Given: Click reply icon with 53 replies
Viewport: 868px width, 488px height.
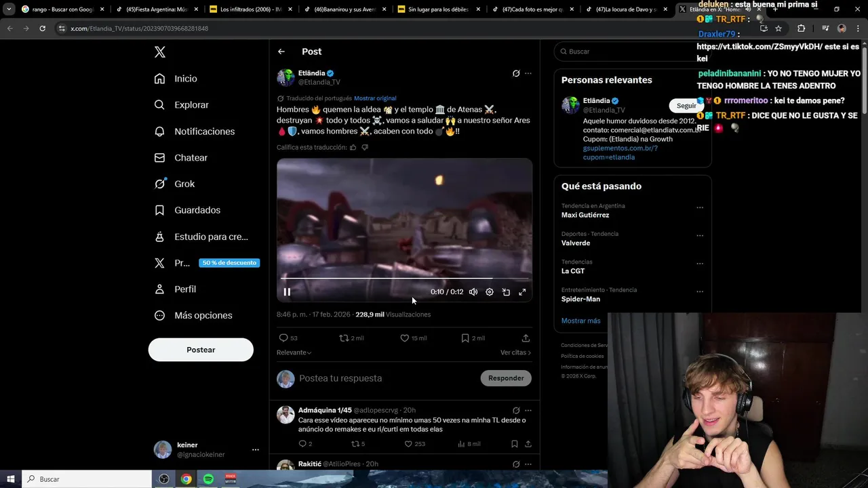Looking at the screenshot, I should [288, 338].
